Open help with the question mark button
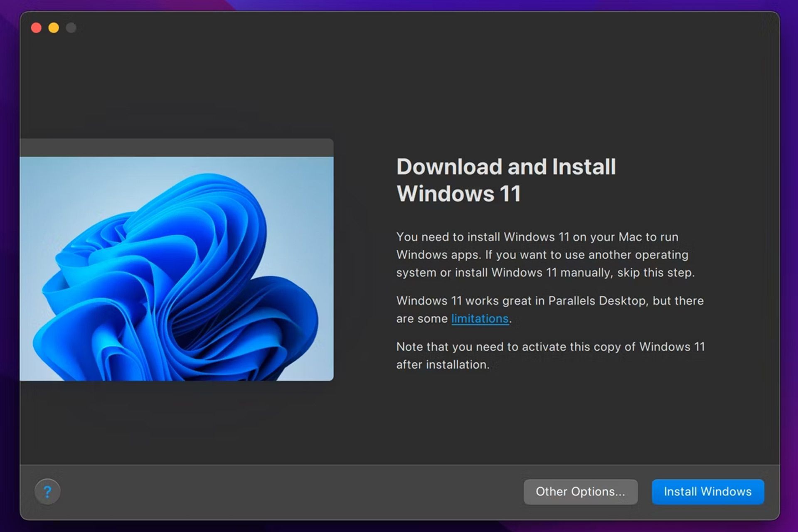This screenshot has height=532, width=798. click(x=47, y=492)
